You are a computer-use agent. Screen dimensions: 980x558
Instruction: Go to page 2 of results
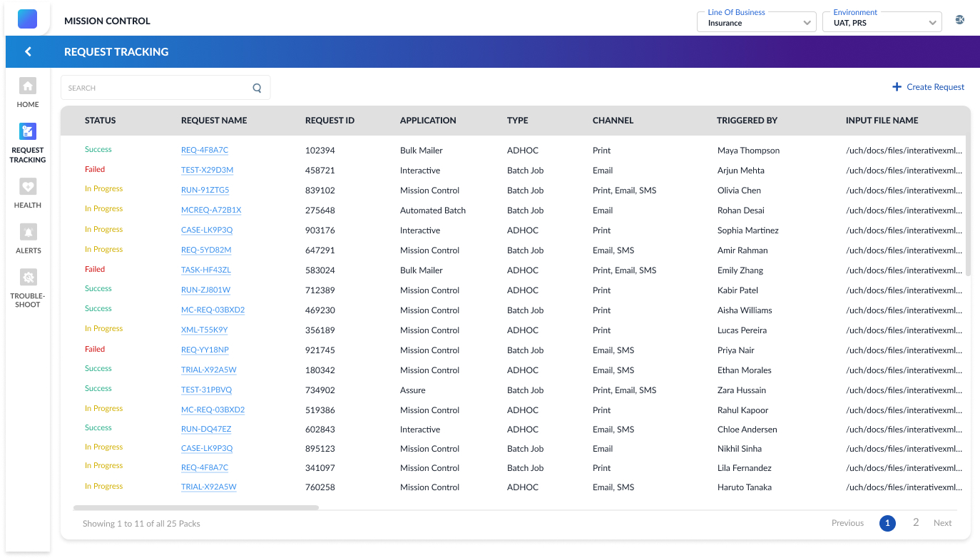tap(916, 523)
